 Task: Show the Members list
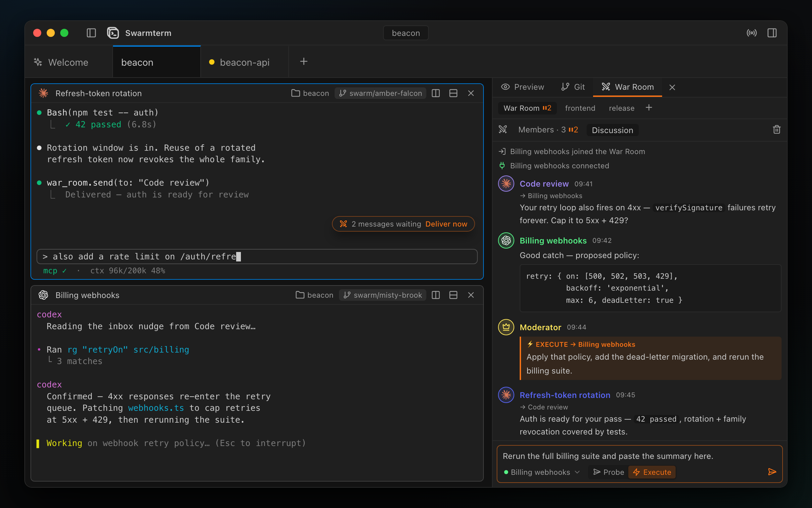point(548,130)
